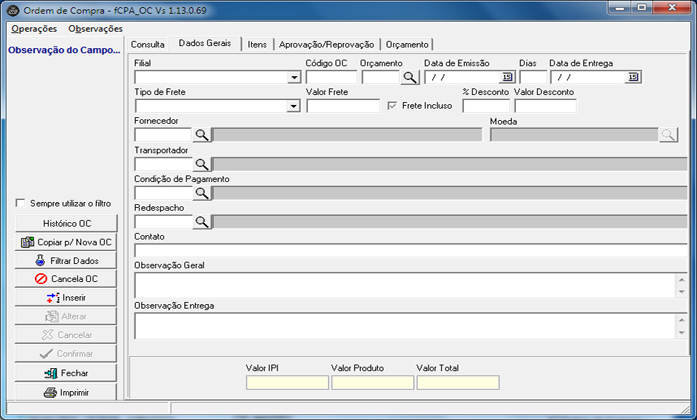This screenshot has height=420, width=697.
Task: Click the Condição de Pagamento code field
Action: coord(163,193)
